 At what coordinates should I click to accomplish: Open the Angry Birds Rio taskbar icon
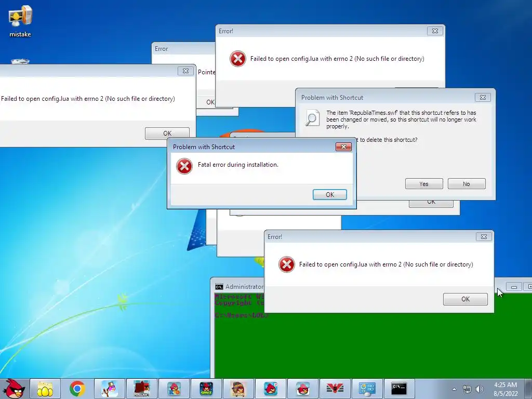(174, 389)
